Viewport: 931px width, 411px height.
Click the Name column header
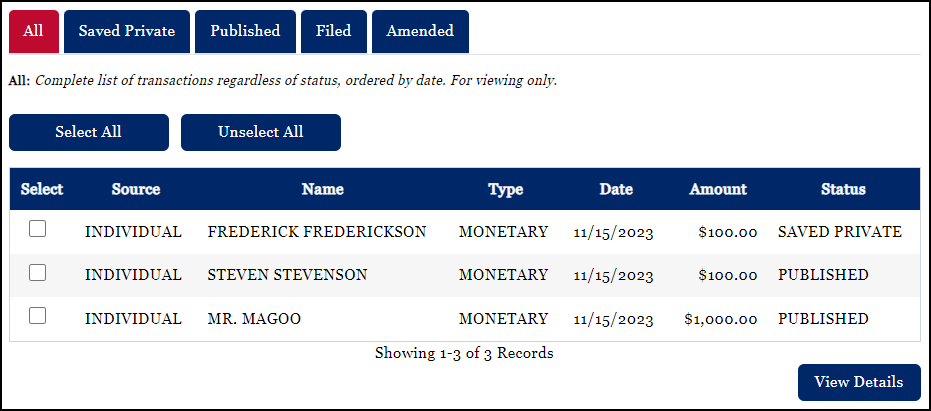(322, 189)
